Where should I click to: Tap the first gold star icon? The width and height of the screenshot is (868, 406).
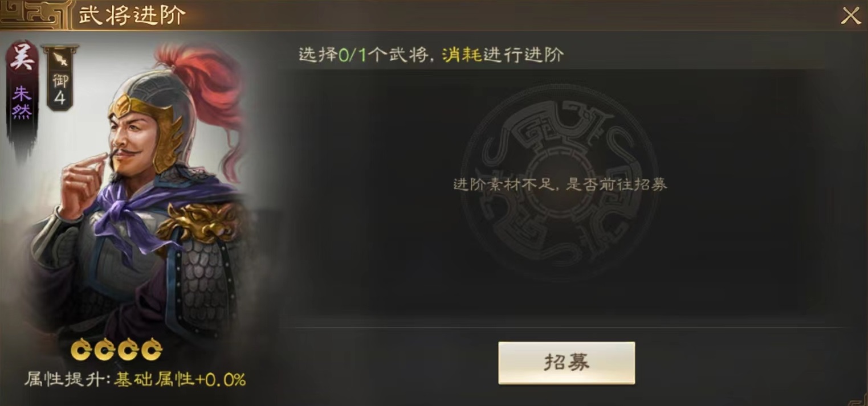coord(82,350)
